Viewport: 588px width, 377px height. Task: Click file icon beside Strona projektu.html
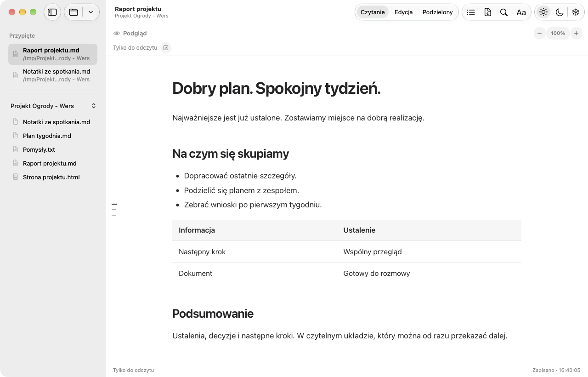point(16,177)
